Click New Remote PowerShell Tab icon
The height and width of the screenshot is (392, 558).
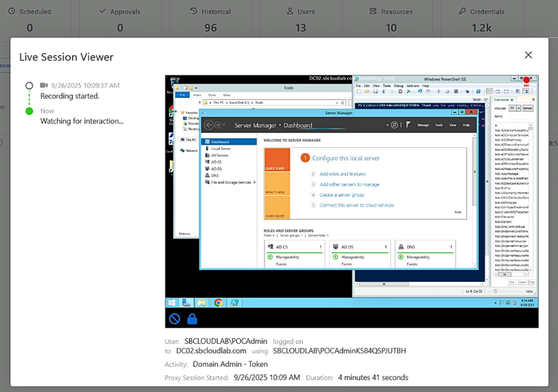click(x=467, y=91)
